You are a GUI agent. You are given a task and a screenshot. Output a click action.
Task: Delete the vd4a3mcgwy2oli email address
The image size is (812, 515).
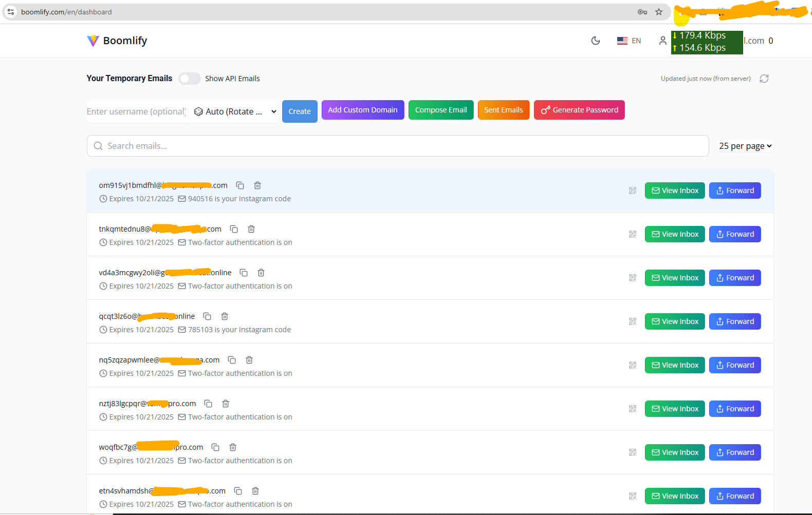(261, 273)
